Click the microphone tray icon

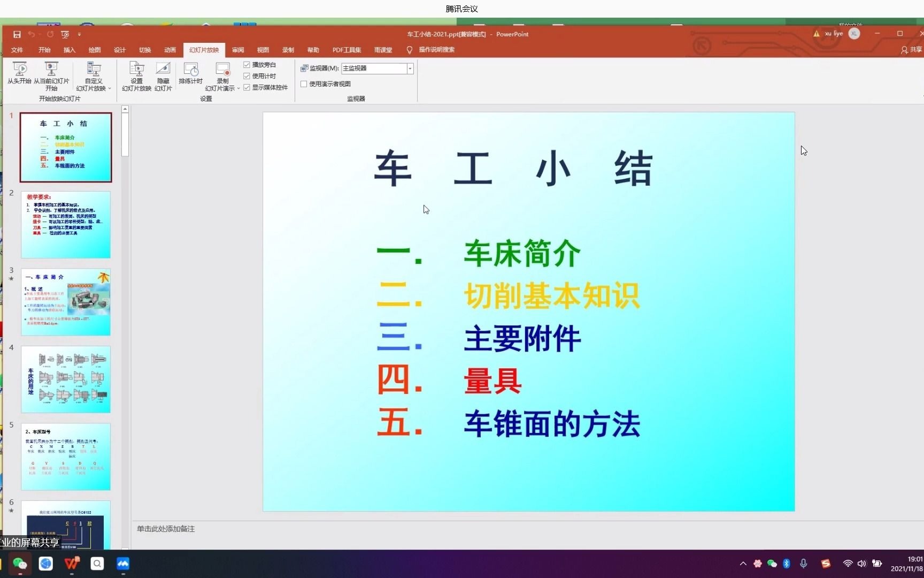pyautogui.click(x=803, y=564)
